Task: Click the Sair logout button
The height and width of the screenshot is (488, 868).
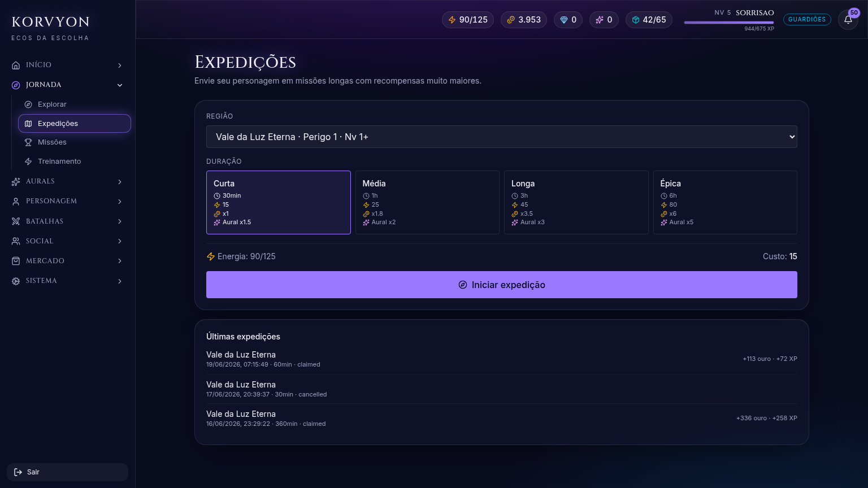Action: click(67, 472)
